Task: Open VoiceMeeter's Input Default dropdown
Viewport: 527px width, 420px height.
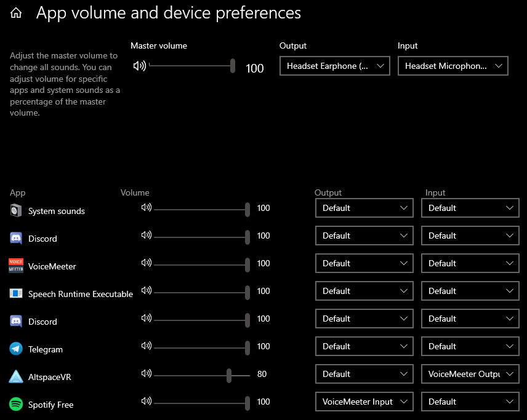Action: (x=470, y=263)
